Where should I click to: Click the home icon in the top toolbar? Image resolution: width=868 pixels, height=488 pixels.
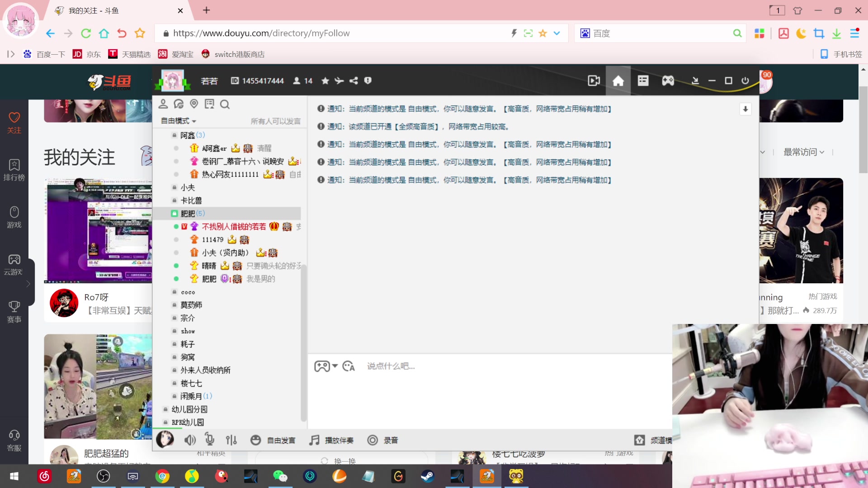click(618, 81)
